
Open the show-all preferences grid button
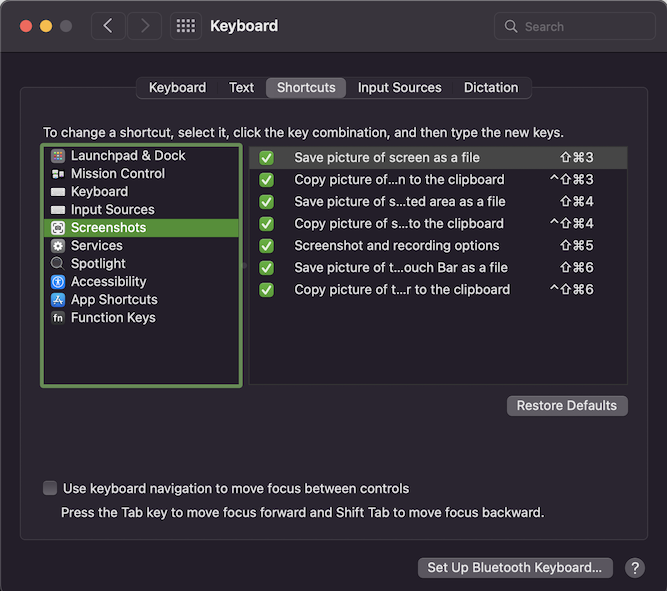tap(185, 26)
